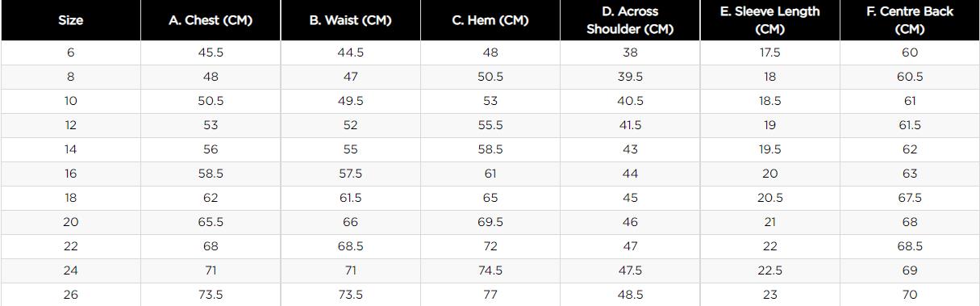Click chest value 65.5 in size 20 row
Viewport: 980px width, 306px height.
[211, 222]
